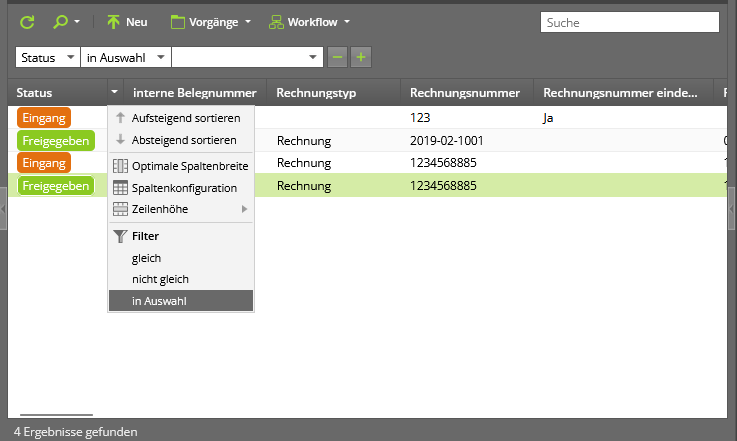Click '1234568885' in the highlighted green row
Screen dimensions: 737x441
tap(443, 186)
